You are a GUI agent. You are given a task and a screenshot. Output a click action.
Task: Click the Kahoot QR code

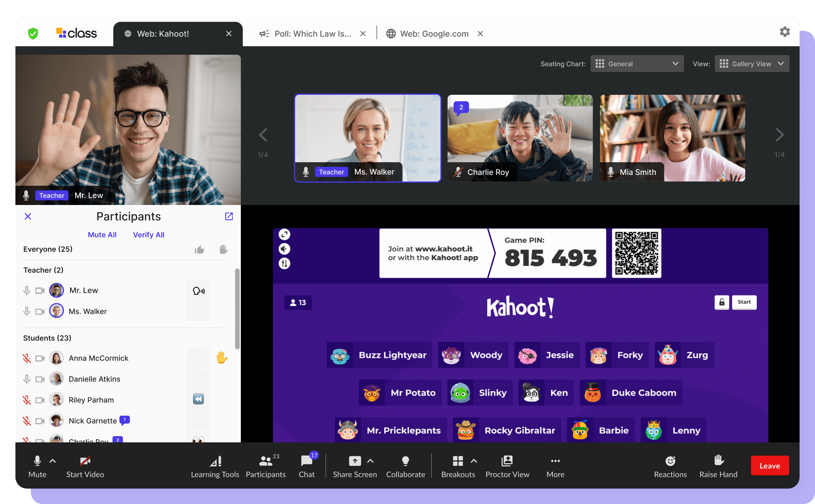[637, 253]
